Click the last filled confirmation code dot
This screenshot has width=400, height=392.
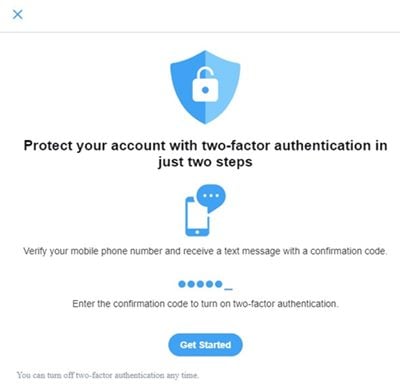pyautogui.click(x=218, y=284)
